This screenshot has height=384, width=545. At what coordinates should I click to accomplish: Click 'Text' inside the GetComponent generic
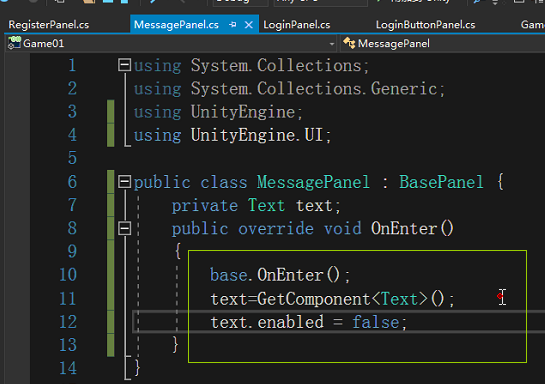[399, 299]
